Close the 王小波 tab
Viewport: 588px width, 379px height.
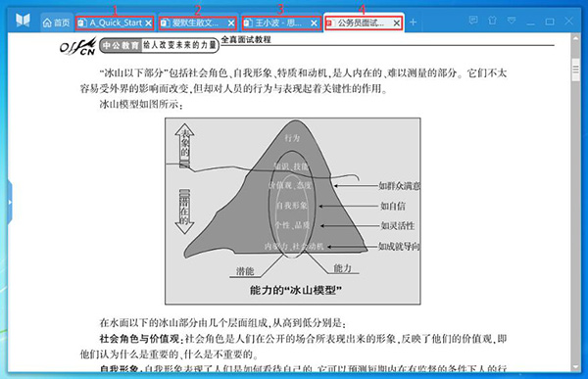315,24
